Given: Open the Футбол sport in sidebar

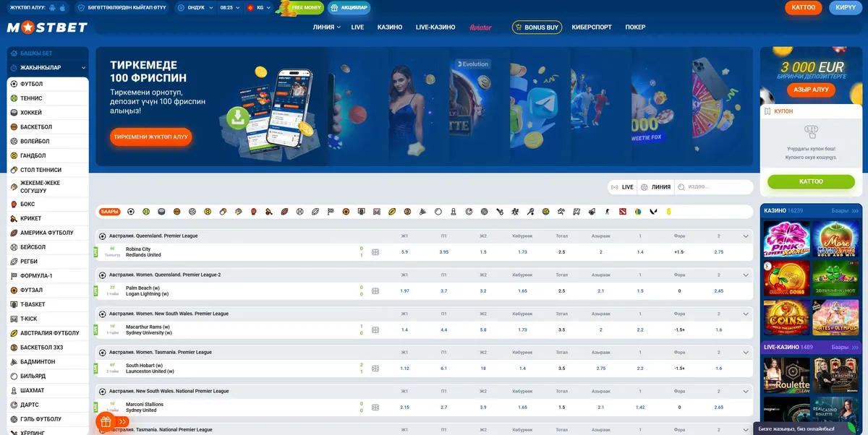Looking at the screenshot, I should click(48, 84).
